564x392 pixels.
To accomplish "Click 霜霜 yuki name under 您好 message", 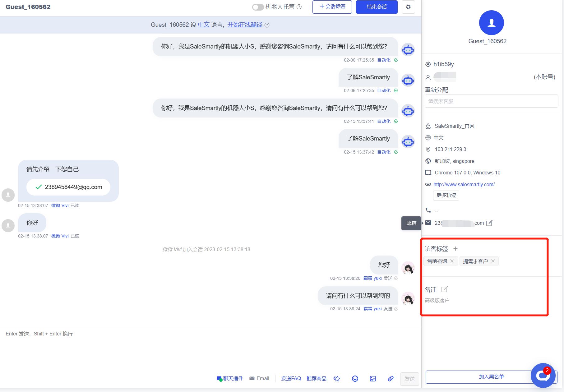I will (x=372, y=278).
